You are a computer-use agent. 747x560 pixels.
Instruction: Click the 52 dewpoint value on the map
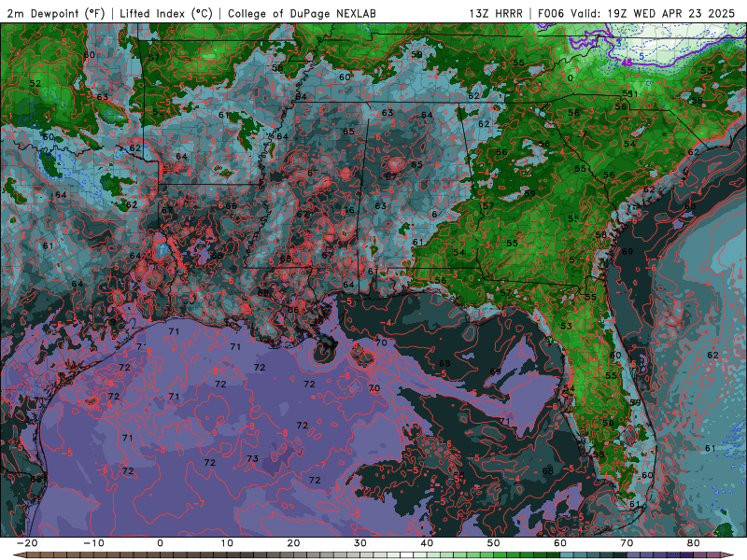pos(35,83)
